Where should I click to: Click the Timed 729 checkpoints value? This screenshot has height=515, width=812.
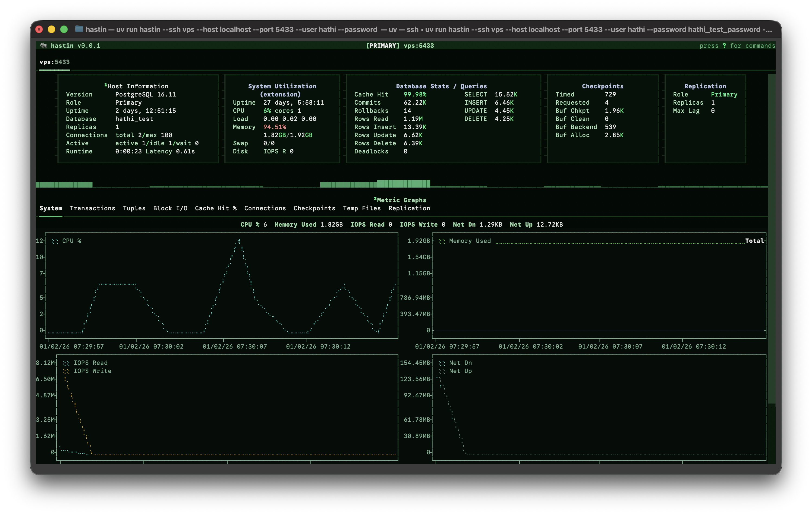(610, 94)
